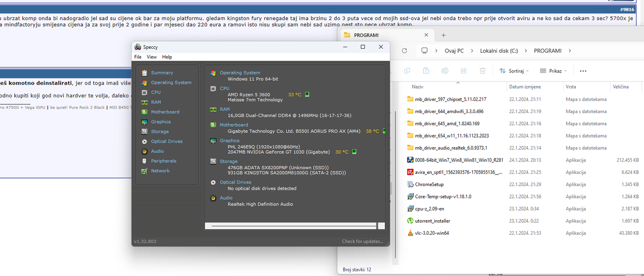The height and width of the screenshot is (276, 644).
Task: Open the See more ellipsis in Explorer
Action: tap(583, 71)
